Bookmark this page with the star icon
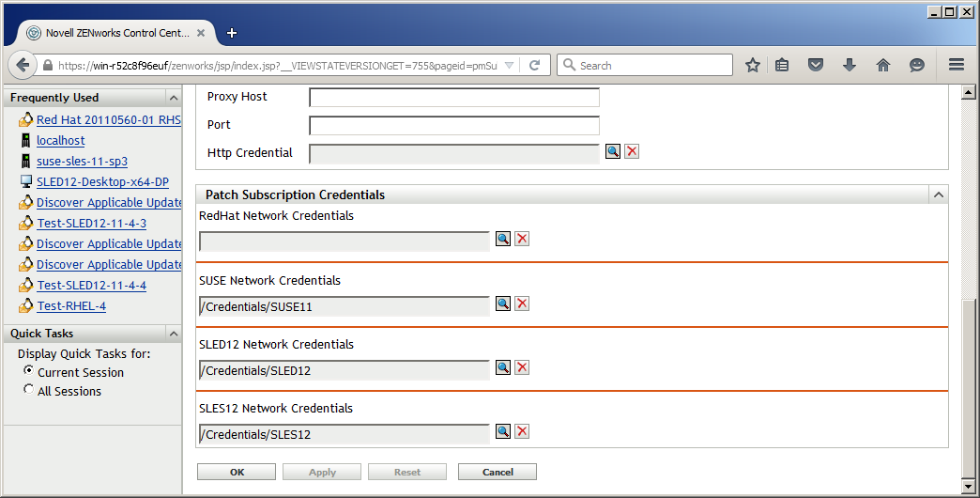 (753, 65)
